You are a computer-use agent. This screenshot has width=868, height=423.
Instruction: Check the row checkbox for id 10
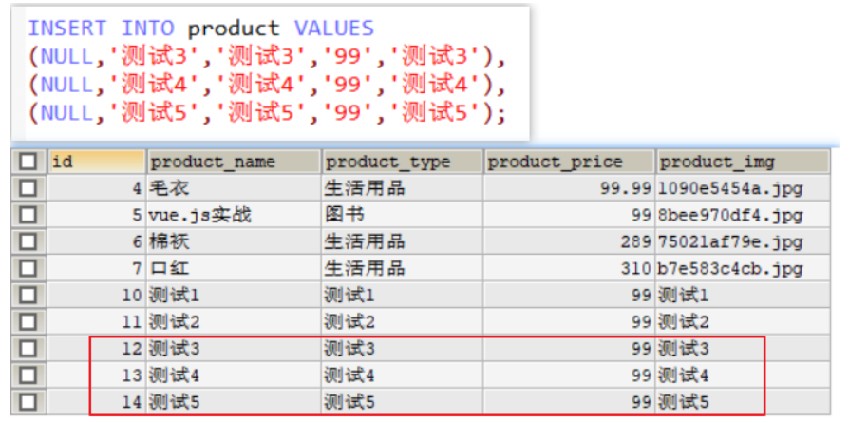[28, 295]
